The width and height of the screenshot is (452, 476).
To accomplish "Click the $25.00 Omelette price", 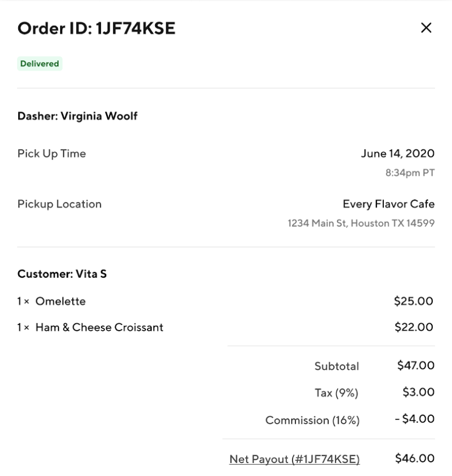I will (x=413, y=301).
